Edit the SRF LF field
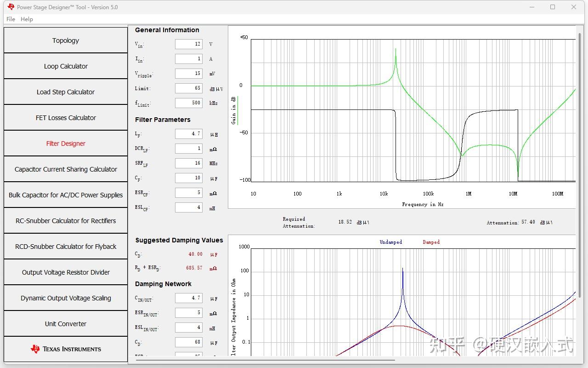 coord(189,163)
